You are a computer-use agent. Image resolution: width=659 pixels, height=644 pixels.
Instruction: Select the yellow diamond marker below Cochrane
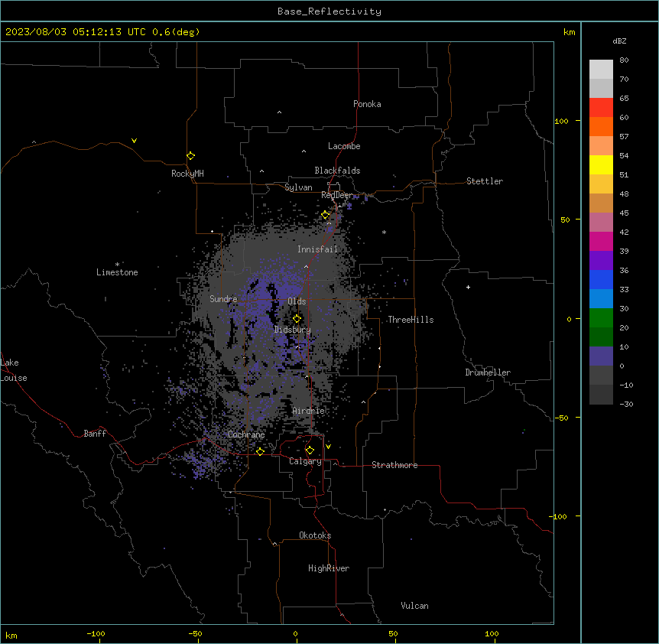[260, 451]
